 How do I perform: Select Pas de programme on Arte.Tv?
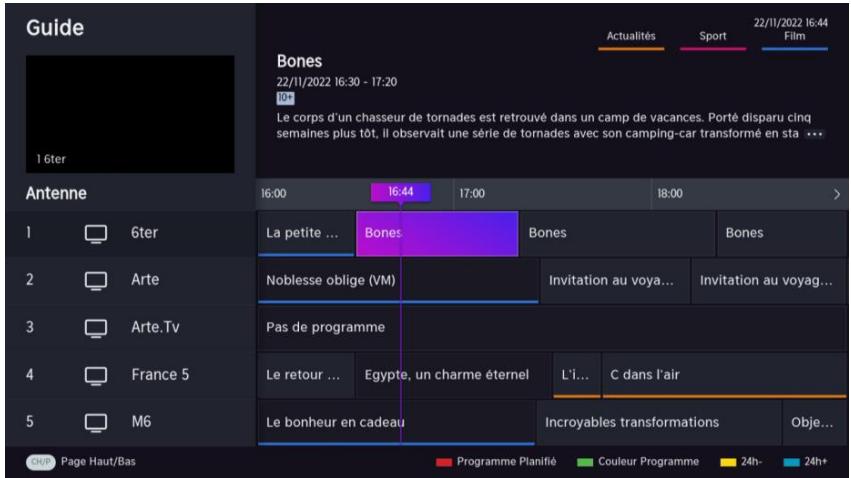552,328
